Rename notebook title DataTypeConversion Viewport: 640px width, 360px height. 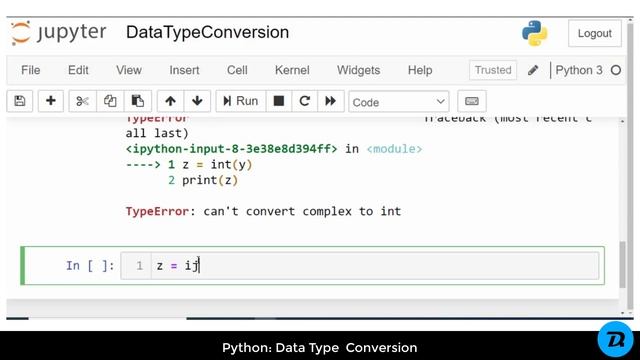[207, 32]
